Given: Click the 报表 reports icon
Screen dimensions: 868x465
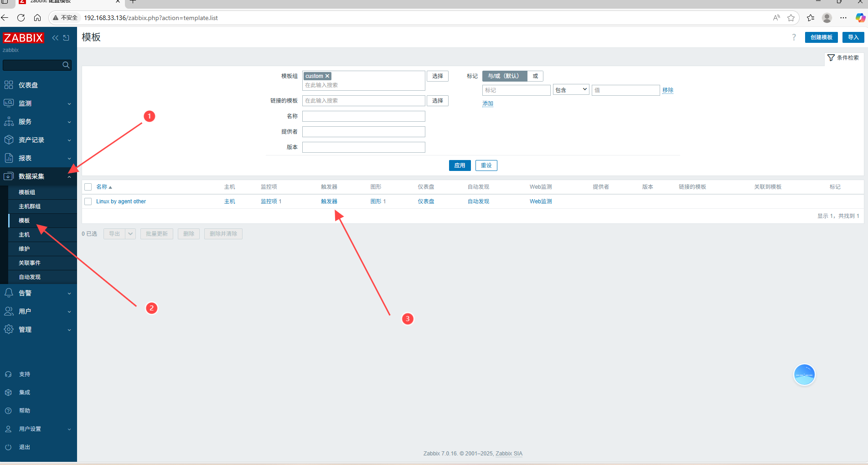Looking at the screenshot, I should point(9,158).
